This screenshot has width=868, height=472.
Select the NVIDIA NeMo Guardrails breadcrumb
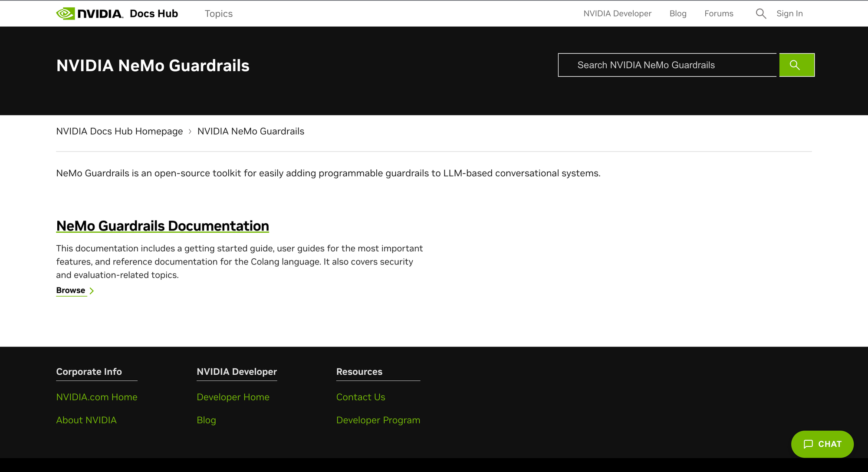(251, 131)
